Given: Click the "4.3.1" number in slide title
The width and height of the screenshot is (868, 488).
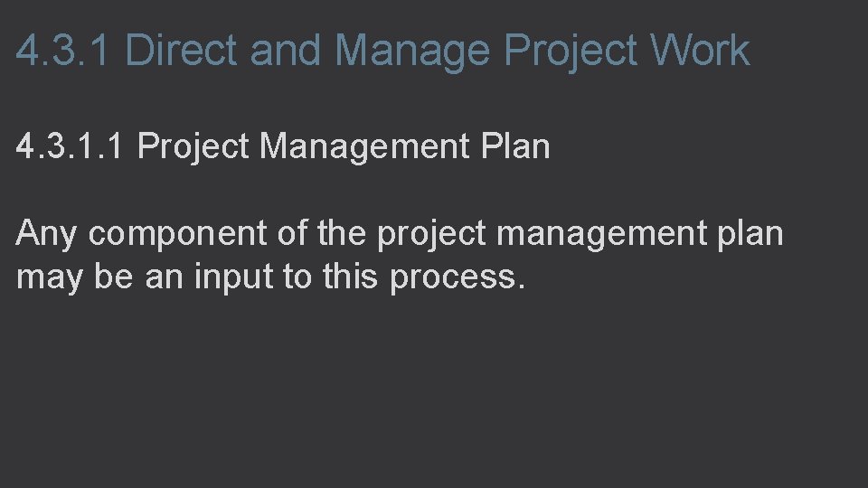Looking at the screenshot, I should (x=65, y=51).
